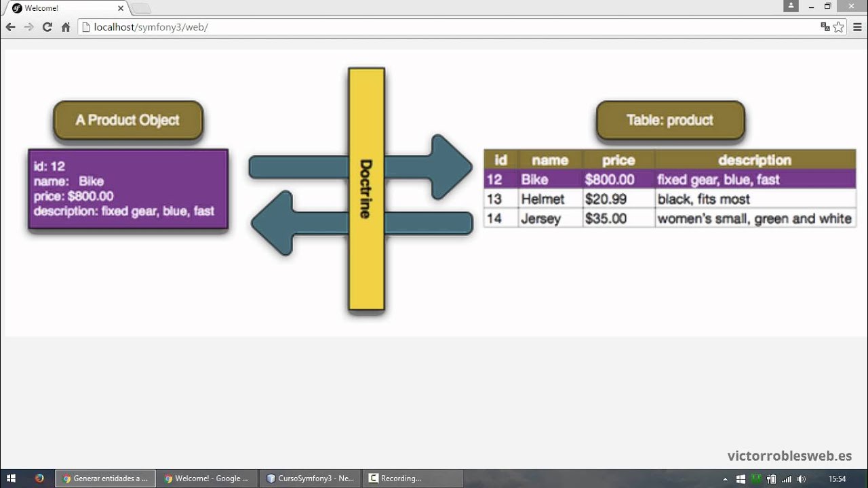
Task: Click the translate icon in address bar
Action: pos(825,27)
